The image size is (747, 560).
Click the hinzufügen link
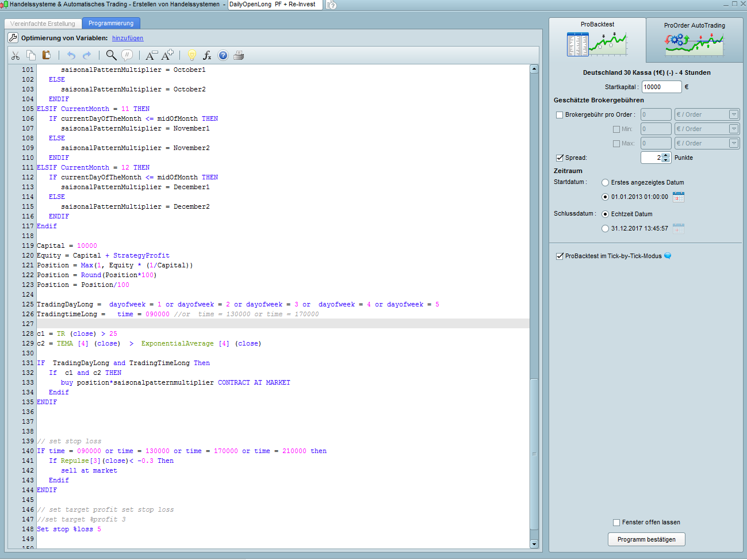[x=128, y=39]
